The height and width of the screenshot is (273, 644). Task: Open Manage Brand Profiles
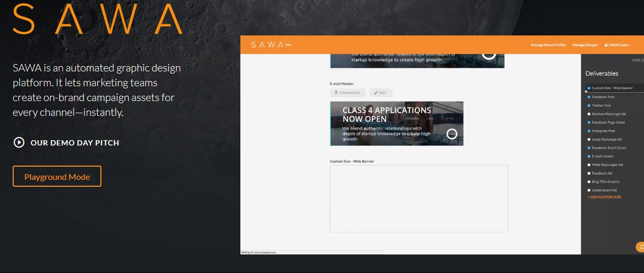click(548, 45)
